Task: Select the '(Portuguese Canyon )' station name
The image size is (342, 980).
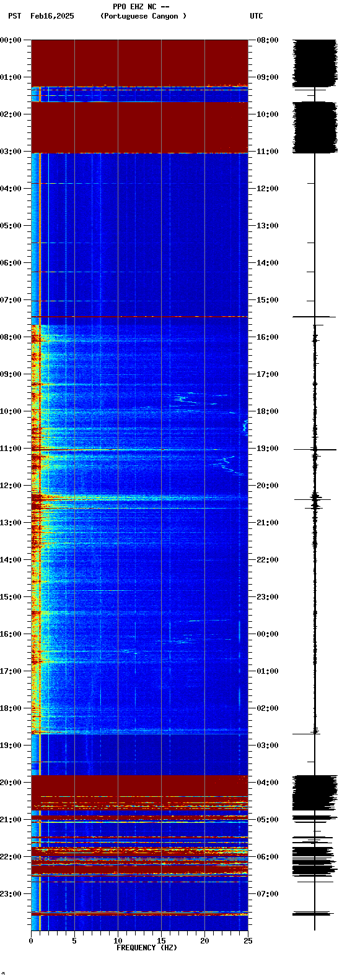Action: coord(143,16)
